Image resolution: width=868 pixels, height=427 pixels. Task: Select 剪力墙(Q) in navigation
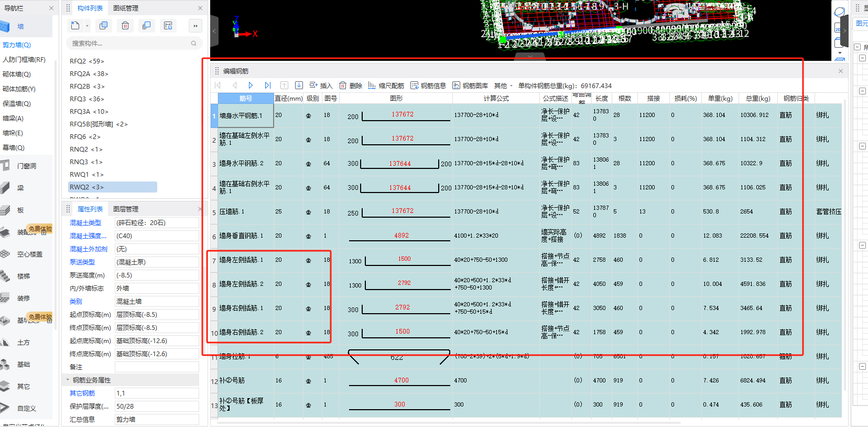[17, 45]
